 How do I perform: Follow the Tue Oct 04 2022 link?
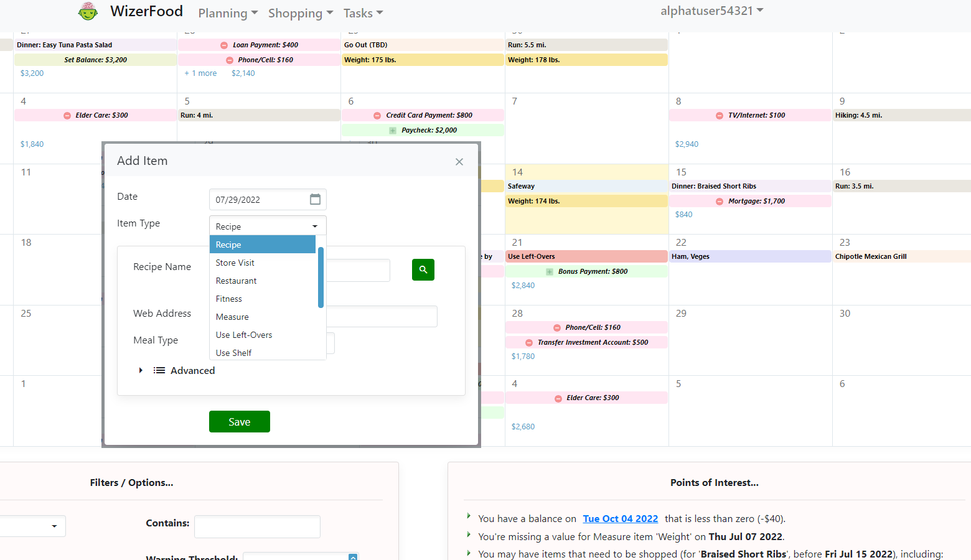pyautogui.click(x=620, y=518)
